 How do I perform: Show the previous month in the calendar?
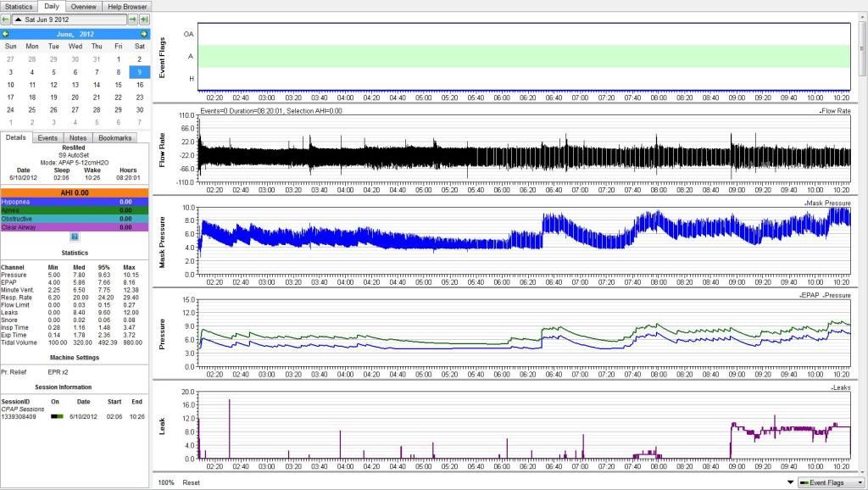pos(7,33)
